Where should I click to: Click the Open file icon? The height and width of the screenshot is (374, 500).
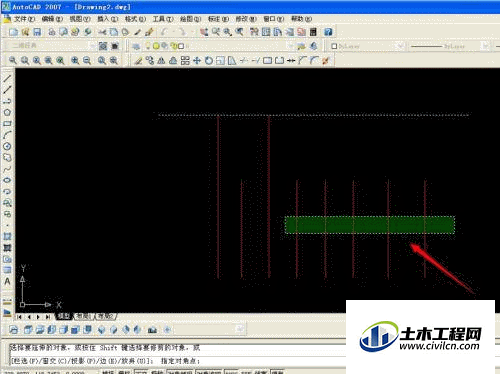click(25, 32)
